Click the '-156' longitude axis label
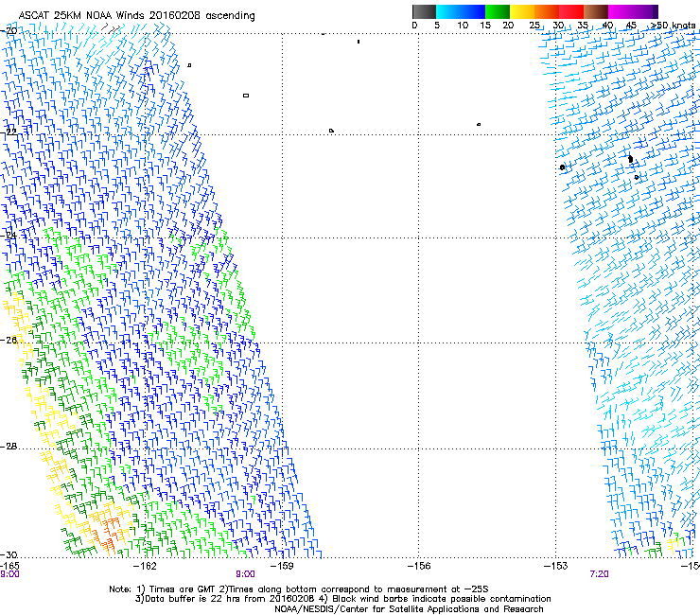The width and height of the screenshot is (700, 615). (x=418, y=566)
